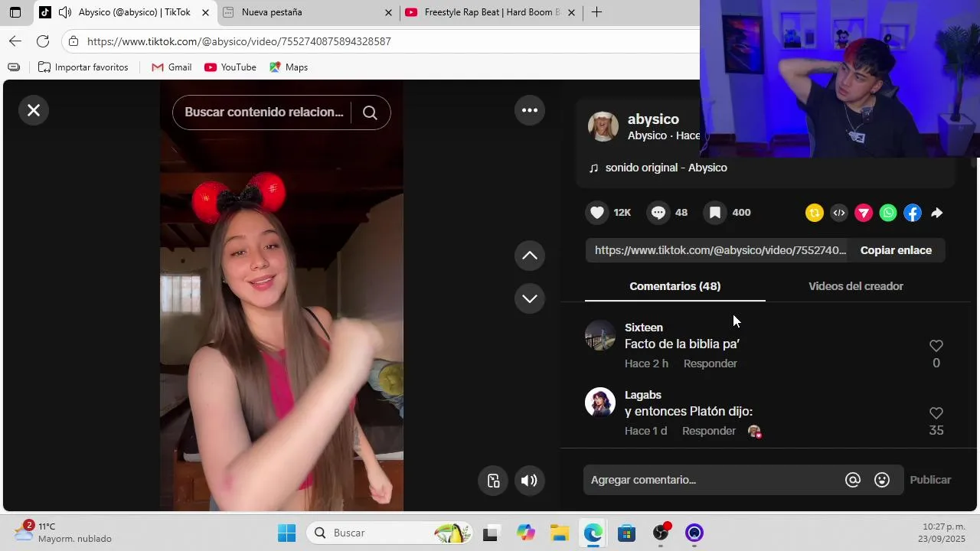This screenshot has width=980, height=551.
Task: Click Responder under Lagabs's comment
Action: point(709,431)
